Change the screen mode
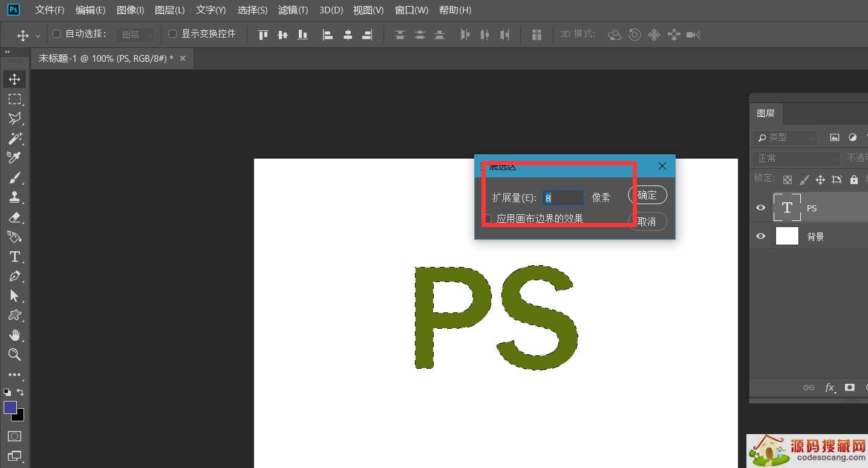The width and height of the screenshot is (868, 468). (15, 456)
